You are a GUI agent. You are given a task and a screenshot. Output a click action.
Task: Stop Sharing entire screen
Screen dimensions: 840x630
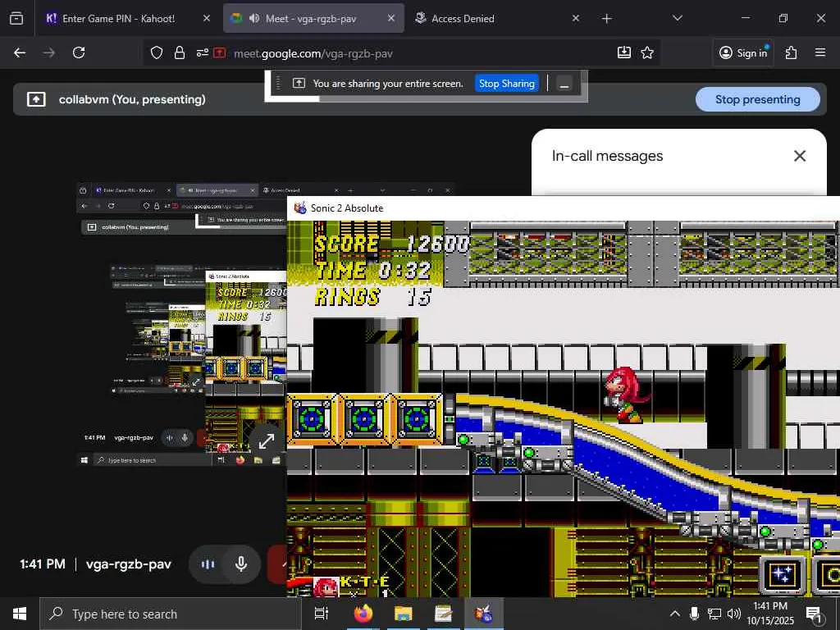pos(506,84)
